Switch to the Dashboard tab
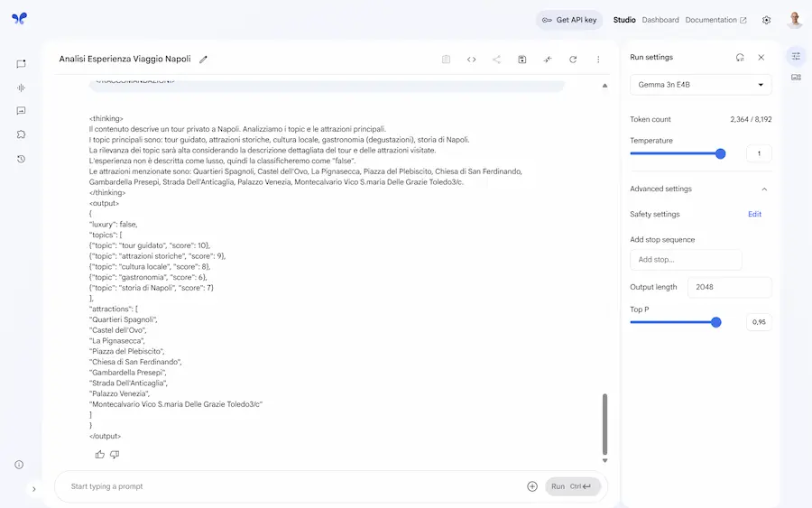812x508 pixels. [660, 20]
